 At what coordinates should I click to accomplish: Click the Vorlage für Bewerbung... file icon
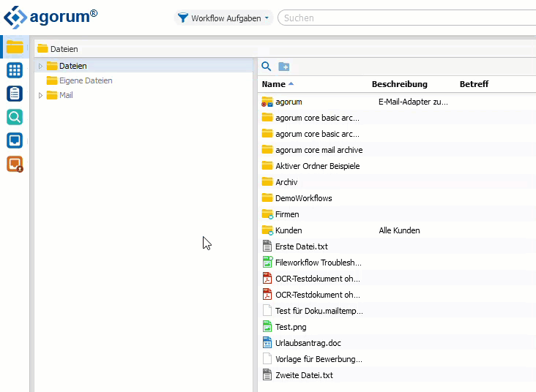pyautogui.click(x=267, y=358)
